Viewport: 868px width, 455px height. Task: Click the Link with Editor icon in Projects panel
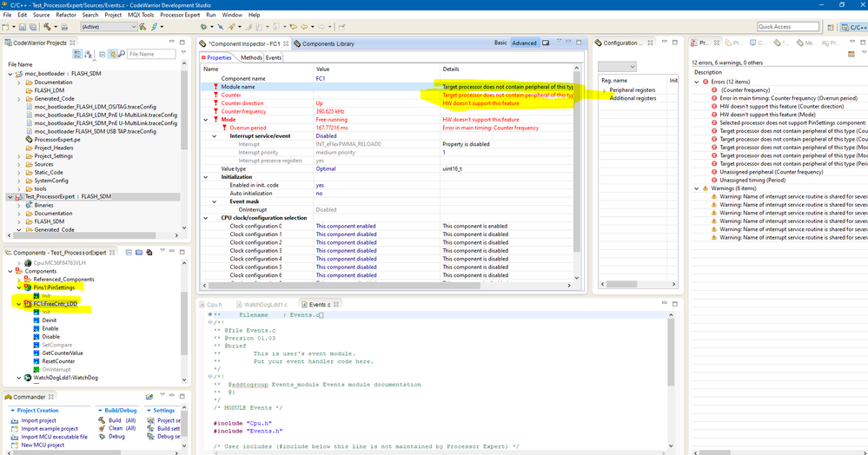(112, 54)
